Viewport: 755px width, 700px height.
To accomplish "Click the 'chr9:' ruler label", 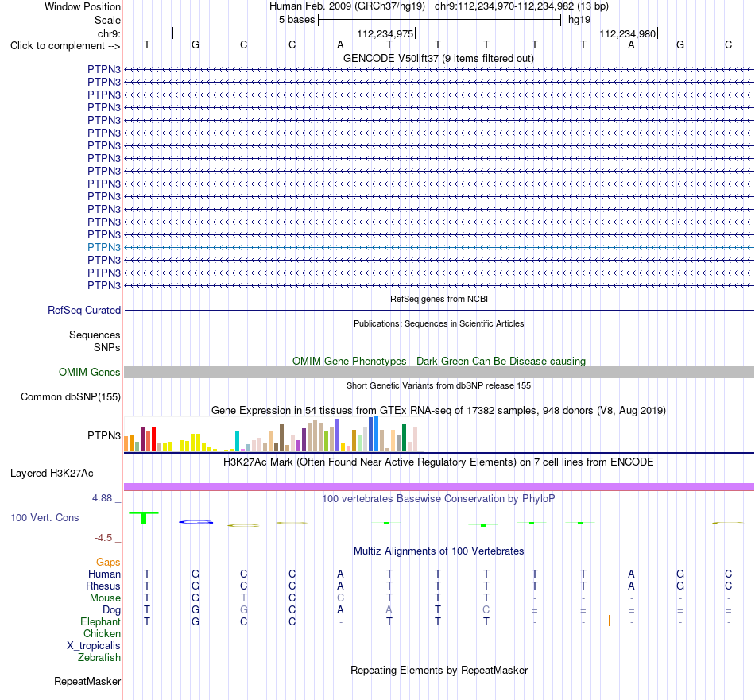I will click(109, 33).
